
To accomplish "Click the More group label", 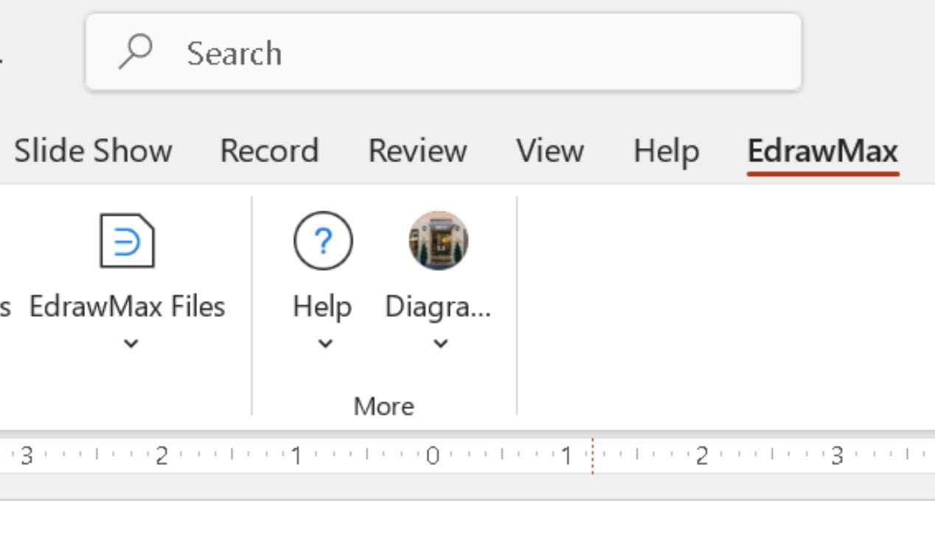I will [383, 406].
